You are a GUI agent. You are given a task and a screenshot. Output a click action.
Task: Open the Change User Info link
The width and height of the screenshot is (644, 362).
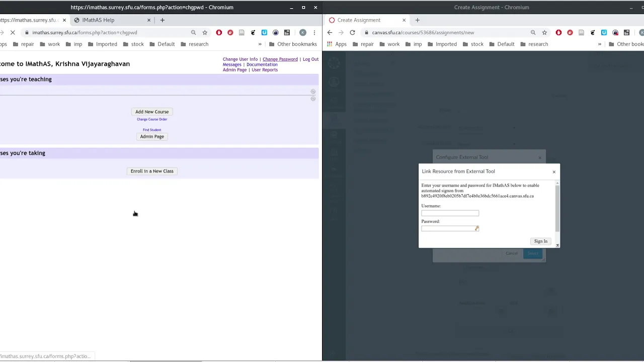pyautogui.click(x=240, y=59)
